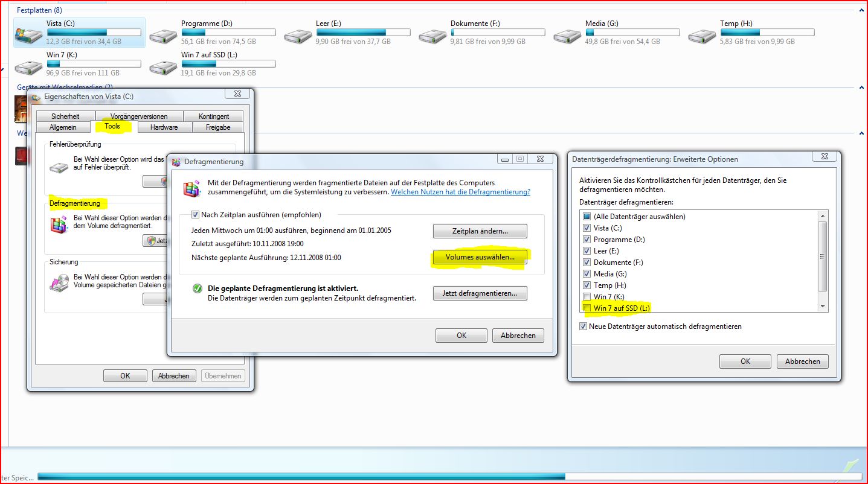This screenshot has width=868, height=484.
Task: Click the Defragmentierung dialog title bar icon
Action: 176,162
